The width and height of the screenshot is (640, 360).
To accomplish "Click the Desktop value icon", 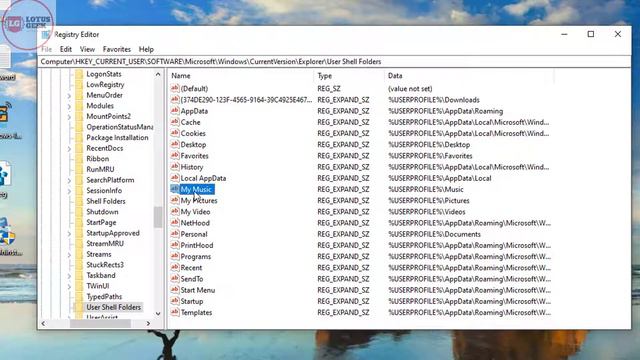I will click(x=175, y=144).
